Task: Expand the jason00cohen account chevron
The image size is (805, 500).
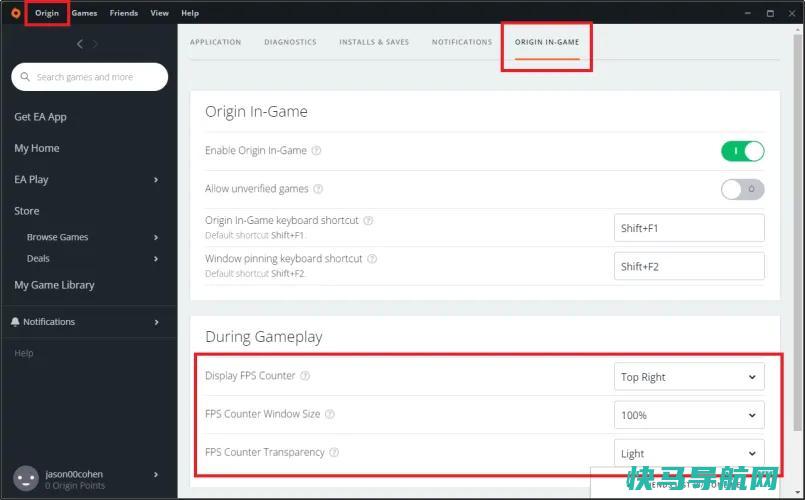Action: tap(156, 474)
